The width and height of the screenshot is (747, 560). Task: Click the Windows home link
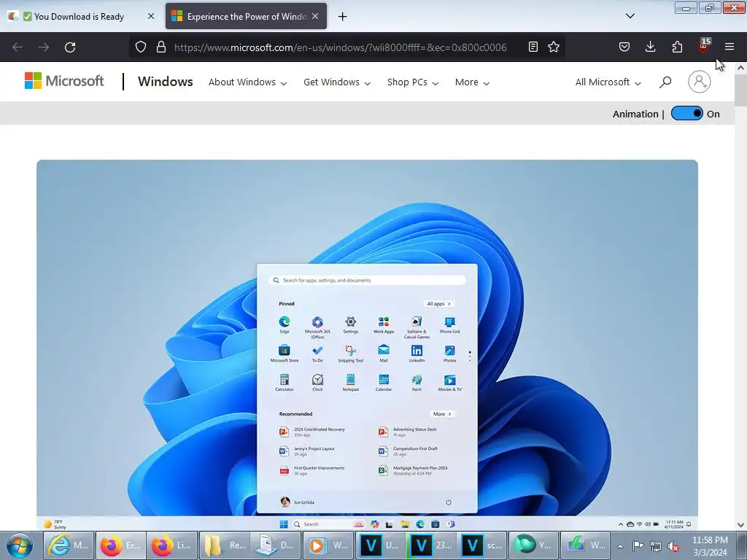pyautogui.click(x=166, y=82)
